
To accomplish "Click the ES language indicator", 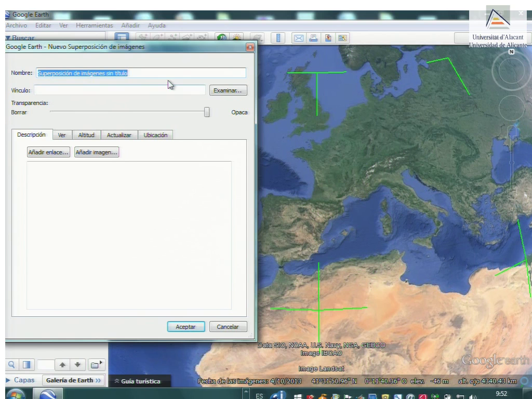I will 259,396.
